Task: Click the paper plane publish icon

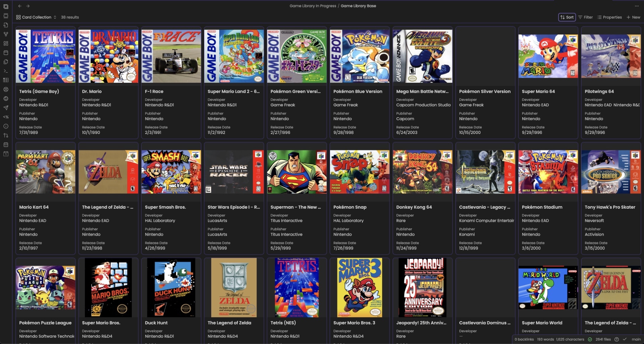Action: pyautogui.click(x=5, y=108)
